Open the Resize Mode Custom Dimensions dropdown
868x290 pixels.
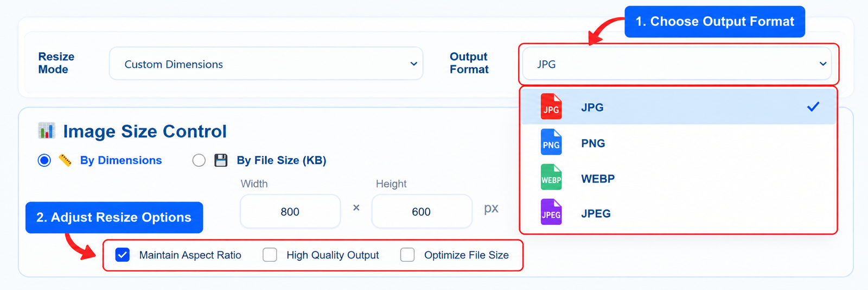click(x=266, y=64)
